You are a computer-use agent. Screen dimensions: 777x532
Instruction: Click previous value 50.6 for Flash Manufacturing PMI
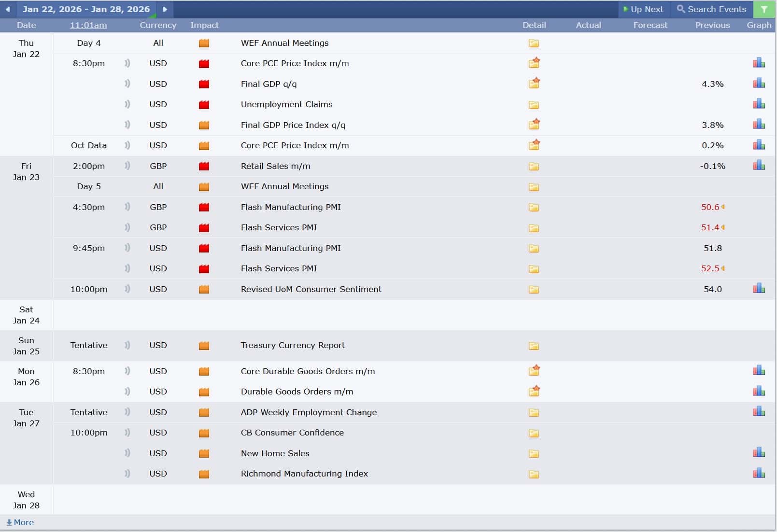point(711,207)
